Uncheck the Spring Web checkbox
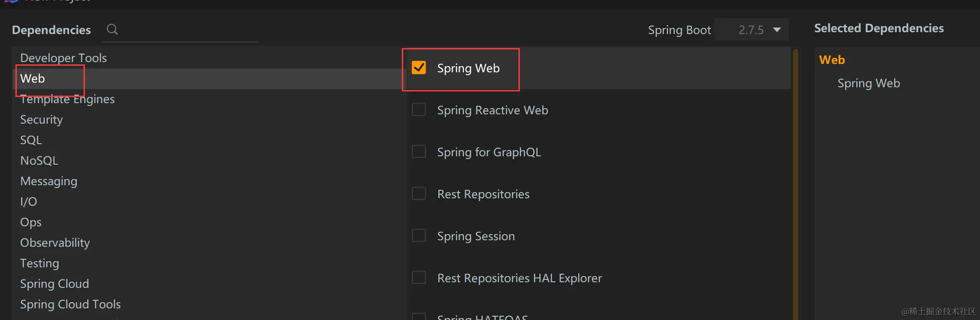 pyautogui.click(x=419, y=68)
